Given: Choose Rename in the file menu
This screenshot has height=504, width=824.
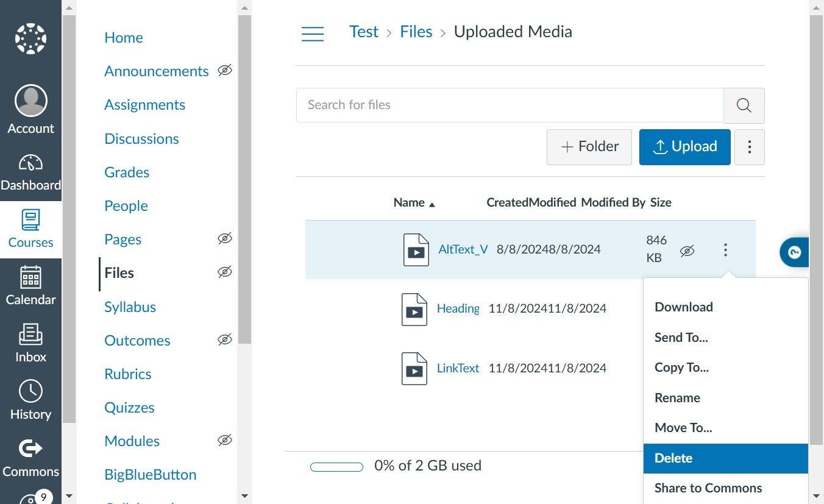Looking at the screenshot, I should point(677,398).
